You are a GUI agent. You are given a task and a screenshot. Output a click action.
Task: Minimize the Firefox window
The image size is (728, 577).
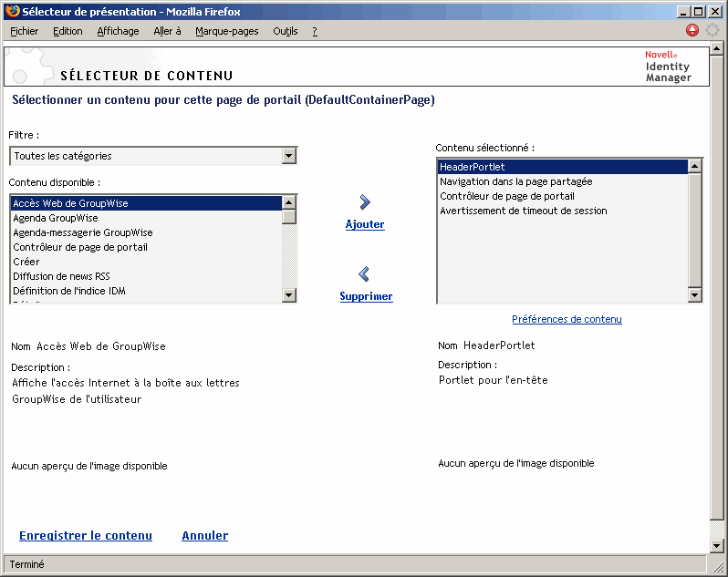682,12
